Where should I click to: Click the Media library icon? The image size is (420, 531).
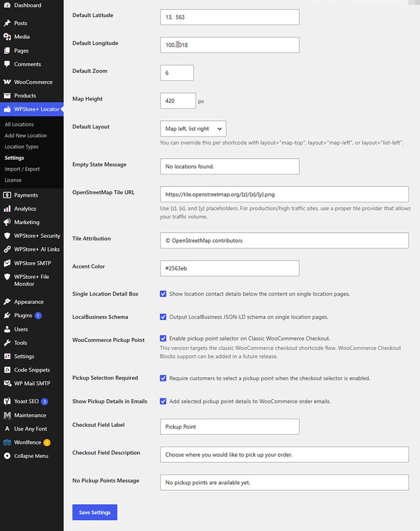coord(7,37)
